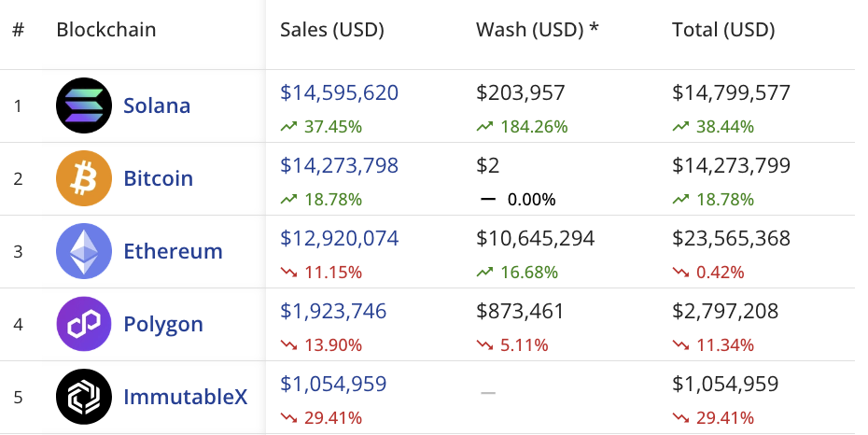Viewport: 868px width, 435px height.
Task: Open the Polygon blockchain link
Action: point(163,324)
